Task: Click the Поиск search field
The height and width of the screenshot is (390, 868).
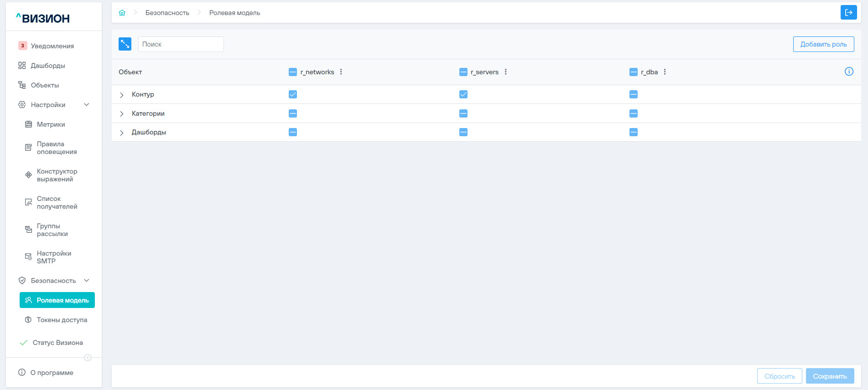Action: [181, 44]
